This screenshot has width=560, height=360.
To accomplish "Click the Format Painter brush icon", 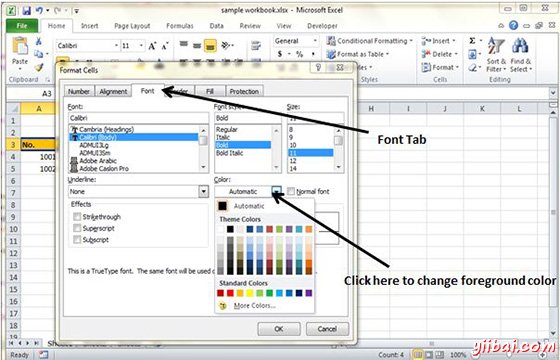I will [39, 67].
